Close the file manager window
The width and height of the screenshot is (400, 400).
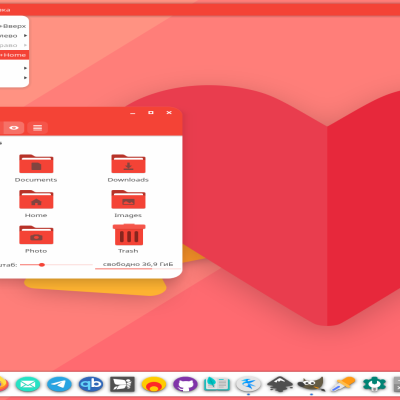(x=169, y=113)
